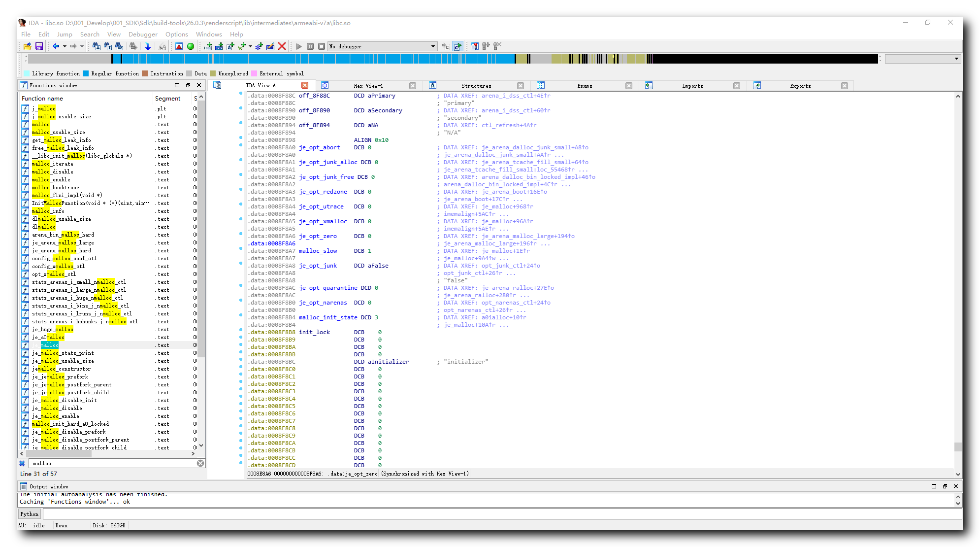Select the Make Data toolbar icon
The height and width of the screenshot is (547, 980).
[x=219, y=46]
